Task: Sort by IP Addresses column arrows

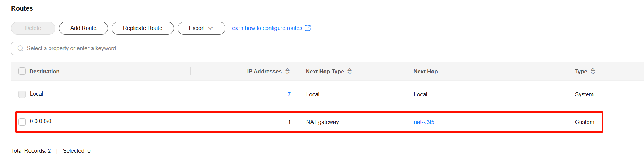Action: pos(287,72)
